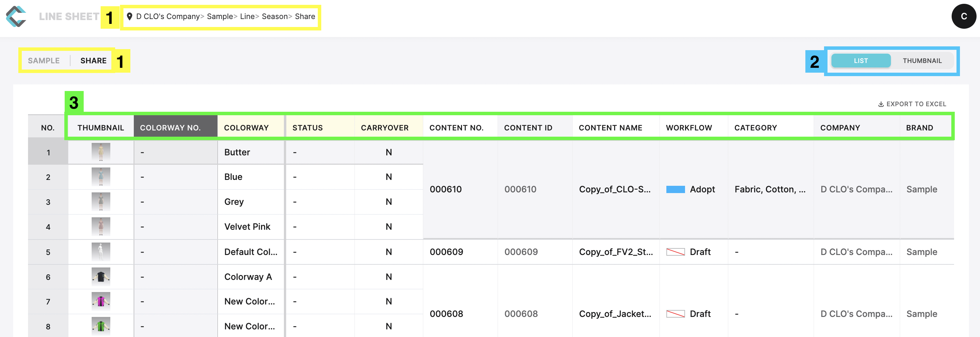Click D CLO's Compa... cell for 000610
The width and height of the screenshot is (980, 337).
tap(856, 189)
